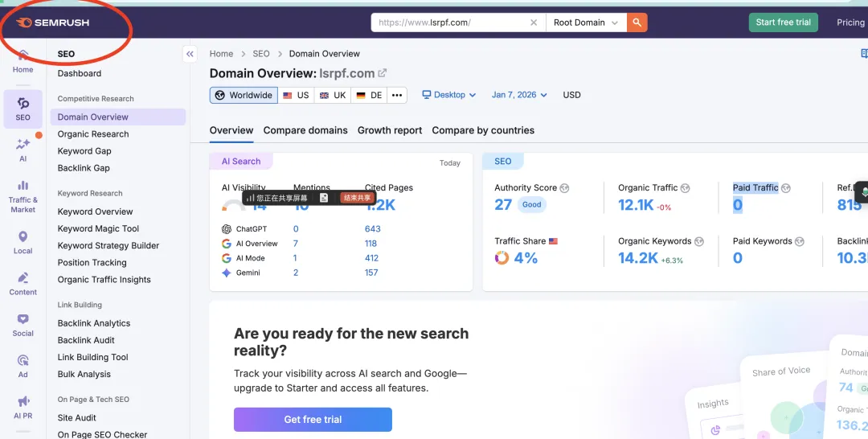This screenshot has width=868, height=439.
Task: Collapse the SEO side menu
Action: [x=190, y=54]
